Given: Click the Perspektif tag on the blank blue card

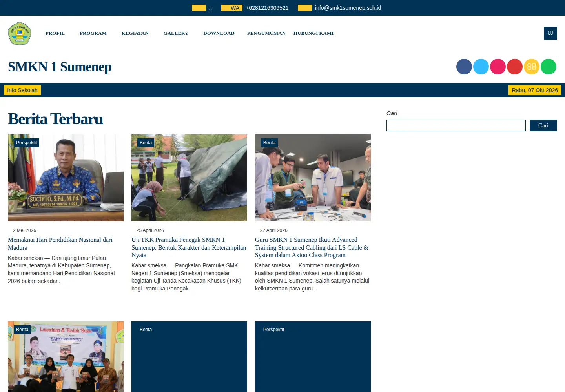Looking at the screenshot, I should pos(274,330).
